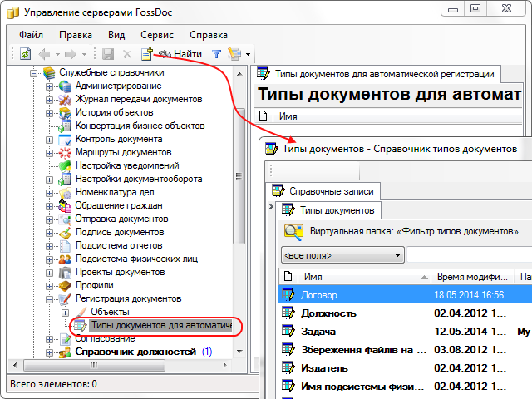This screenshot has width=532, height=399.
Task: Click the blue Filter funnel icon
Action: coord(216,54)
